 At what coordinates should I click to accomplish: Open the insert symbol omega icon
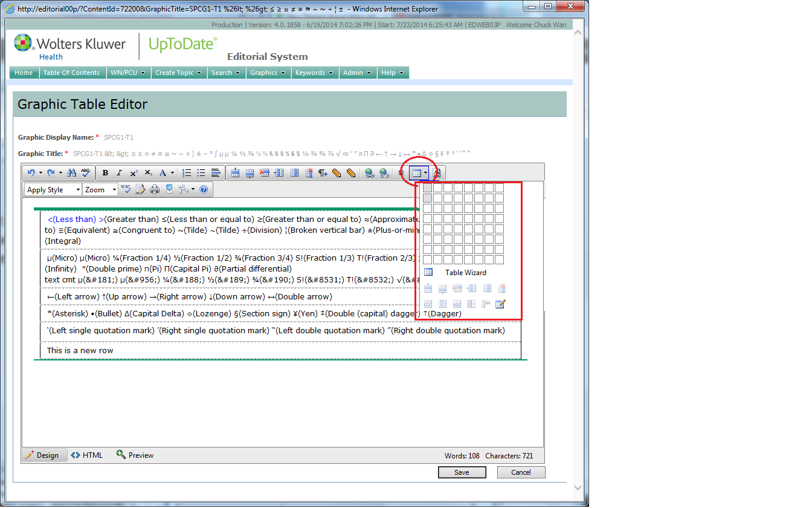(x=401, y=174)
